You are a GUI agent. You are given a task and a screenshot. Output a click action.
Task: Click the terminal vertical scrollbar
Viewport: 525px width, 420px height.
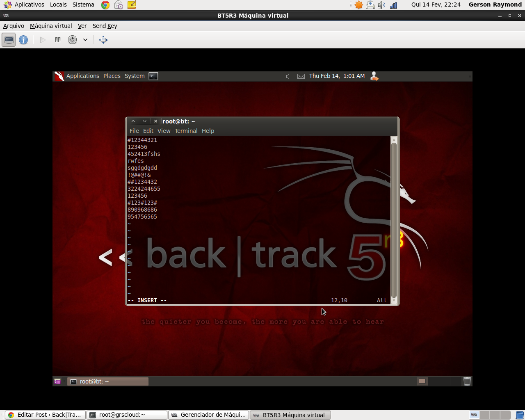pyautogui.click(x=394, y=220)
